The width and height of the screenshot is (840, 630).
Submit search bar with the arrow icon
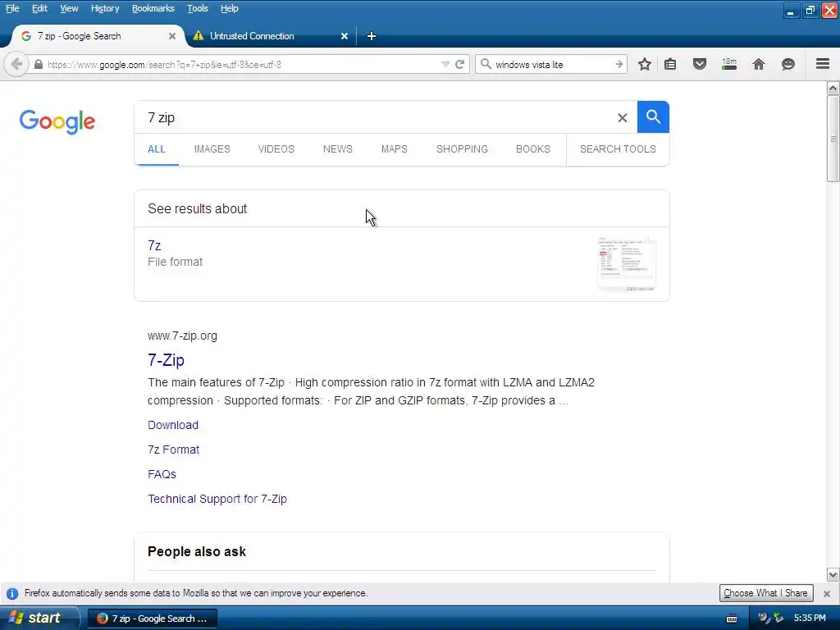pyautogui.click(x=619, y=64)
